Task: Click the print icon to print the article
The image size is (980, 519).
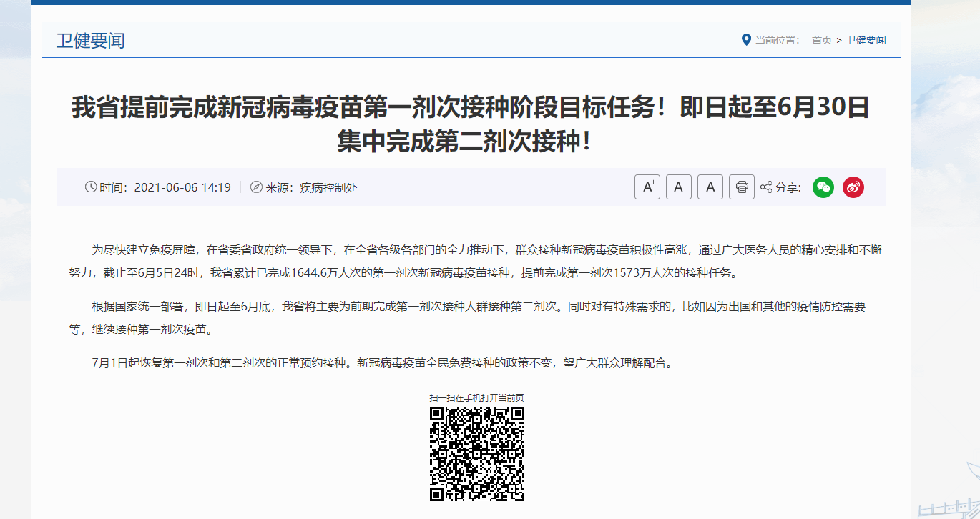Action: coord(742,187)
